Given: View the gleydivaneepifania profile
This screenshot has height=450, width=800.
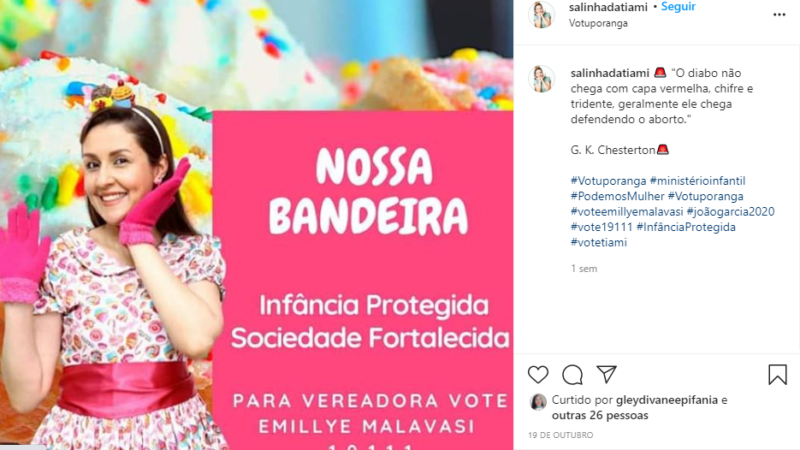Looking at the screenshot, I should point(667,400).
